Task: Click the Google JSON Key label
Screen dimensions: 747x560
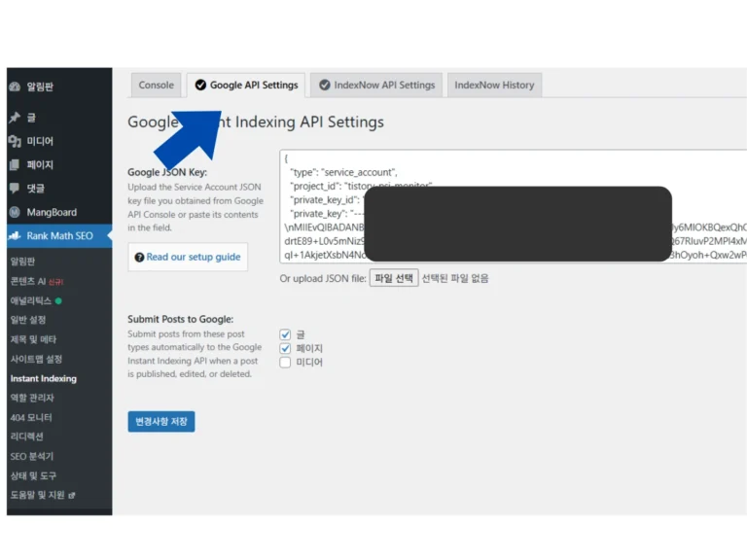Action: coord(167,172)
